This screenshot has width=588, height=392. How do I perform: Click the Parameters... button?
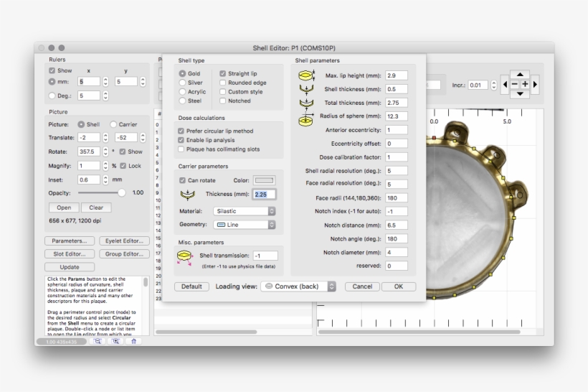[x=70, y=241]
